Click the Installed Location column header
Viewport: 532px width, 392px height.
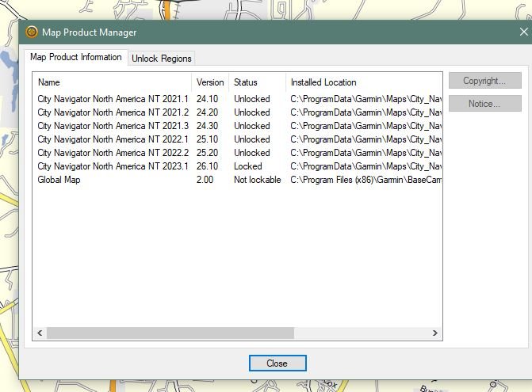click(364, 82)
